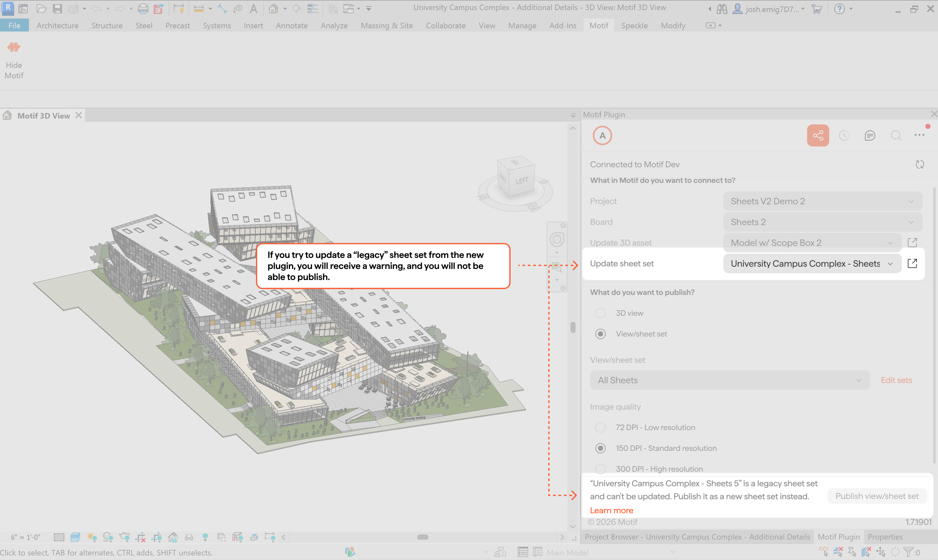
Task: Open the 3D asset external link icon
Action: coord(912,242)
